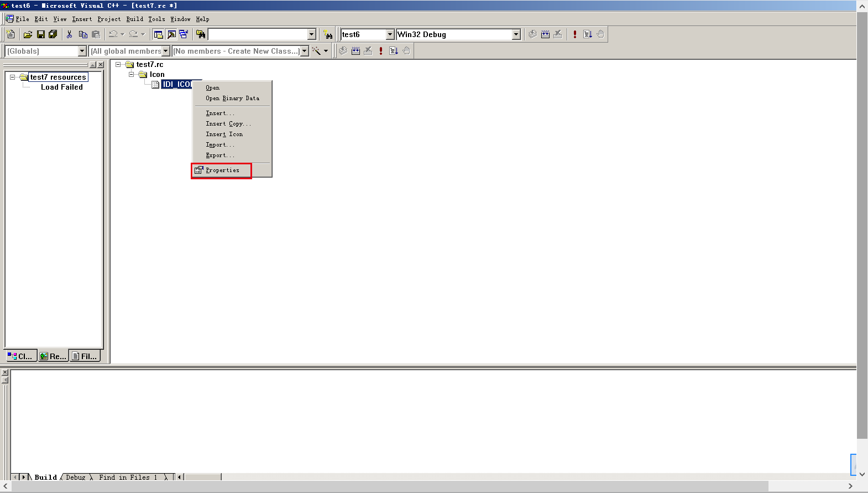
Task: Click red Execute exclamation in WizardBar row
Action: click(x=381, y=51)
